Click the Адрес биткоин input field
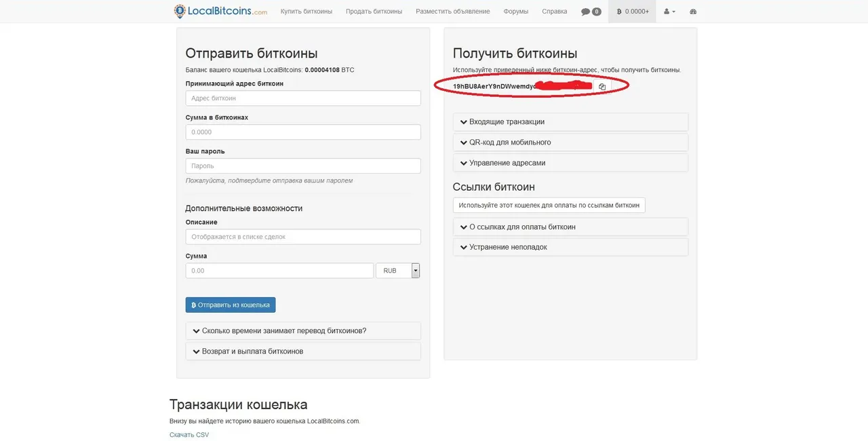This screenshot has width=868, height=441. coord(303,98)
